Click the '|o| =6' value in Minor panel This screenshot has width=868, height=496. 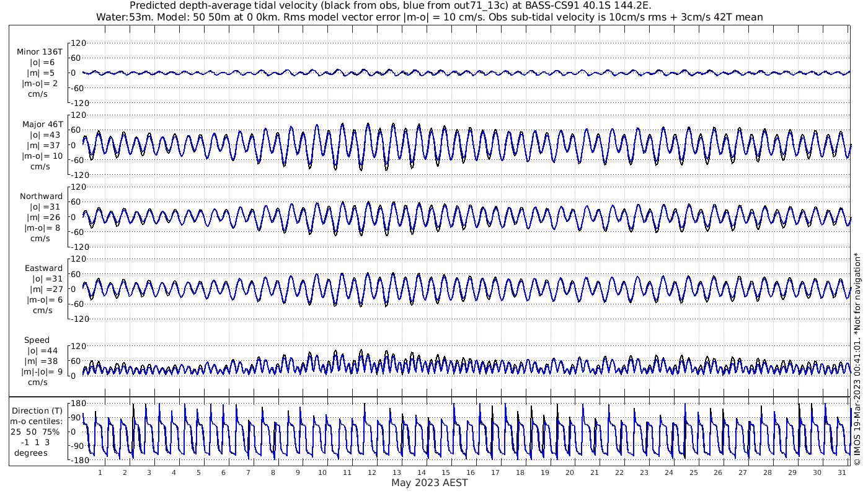tap(43, 62)
